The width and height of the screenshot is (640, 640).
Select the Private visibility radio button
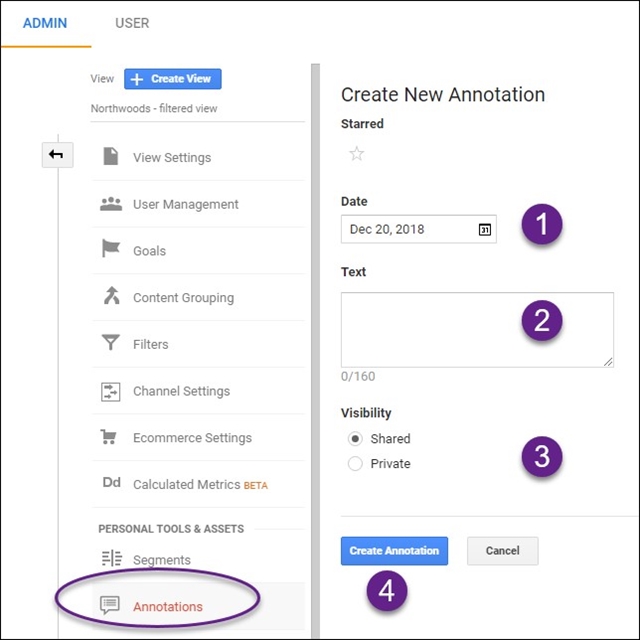pyautogui.click(x=355, y=464)
